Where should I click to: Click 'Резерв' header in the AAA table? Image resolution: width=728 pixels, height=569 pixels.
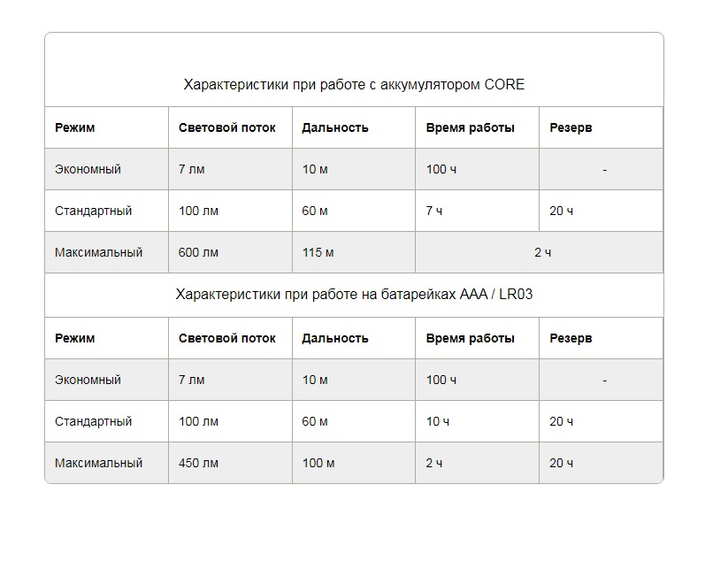[571, 338]
